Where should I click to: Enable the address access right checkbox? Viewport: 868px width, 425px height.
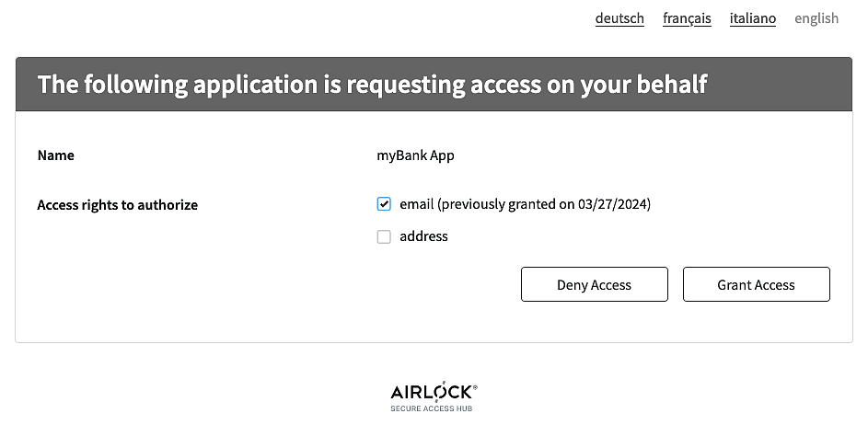tap(384, 236)
